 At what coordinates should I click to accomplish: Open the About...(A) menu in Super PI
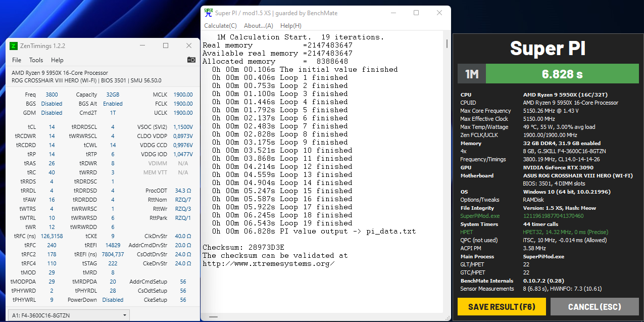[x=258, y=26]
